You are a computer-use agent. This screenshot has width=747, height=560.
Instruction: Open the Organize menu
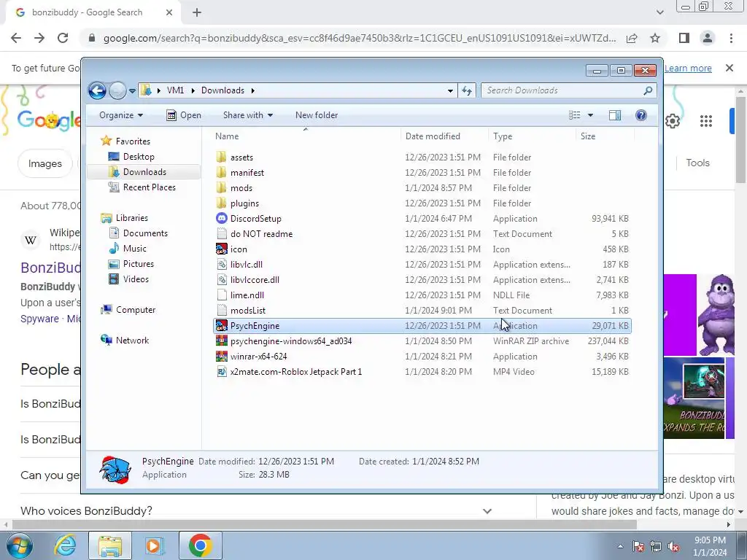coord(121,115)
